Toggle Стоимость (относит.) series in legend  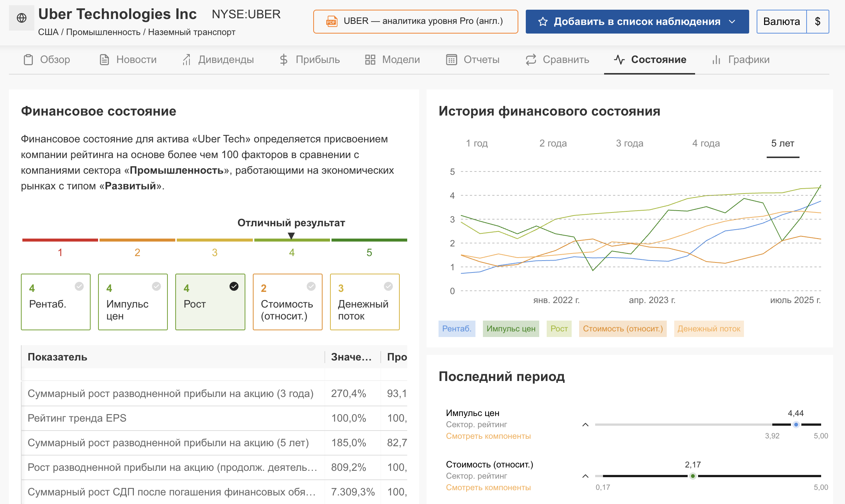pos(623,329)
